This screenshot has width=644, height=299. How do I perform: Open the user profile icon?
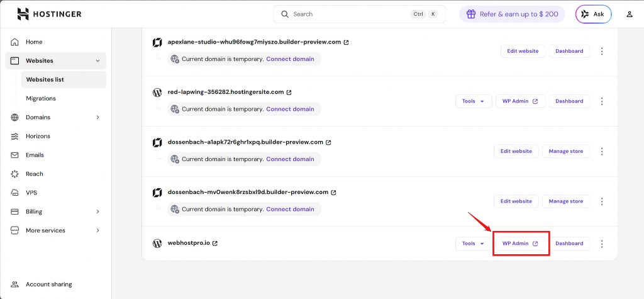point(629,14)
